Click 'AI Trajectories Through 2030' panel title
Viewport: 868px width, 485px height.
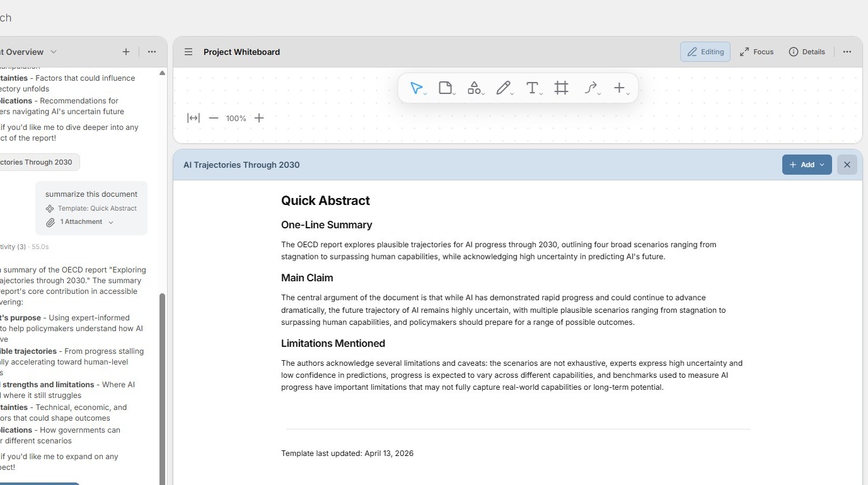[241, 165]
